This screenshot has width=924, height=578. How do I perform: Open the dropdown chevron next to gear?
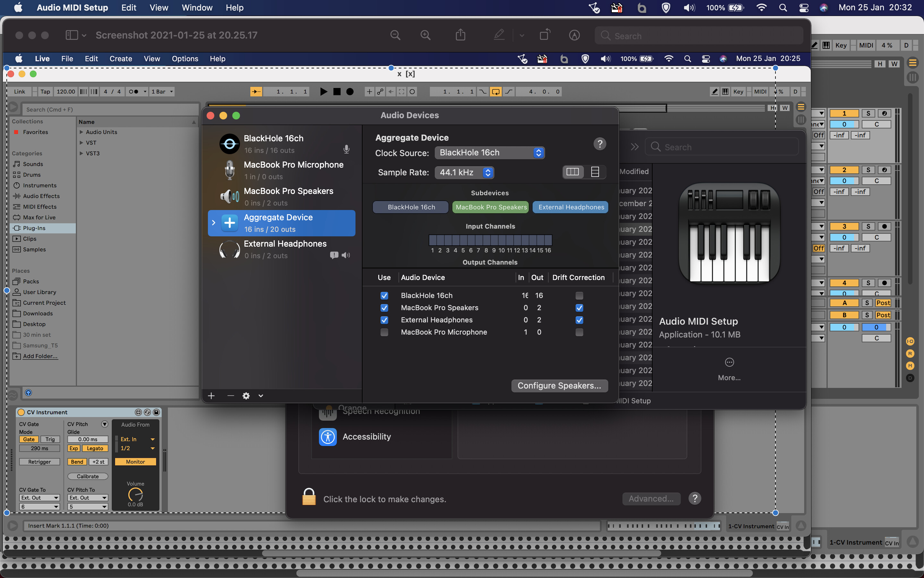(261, 396)
